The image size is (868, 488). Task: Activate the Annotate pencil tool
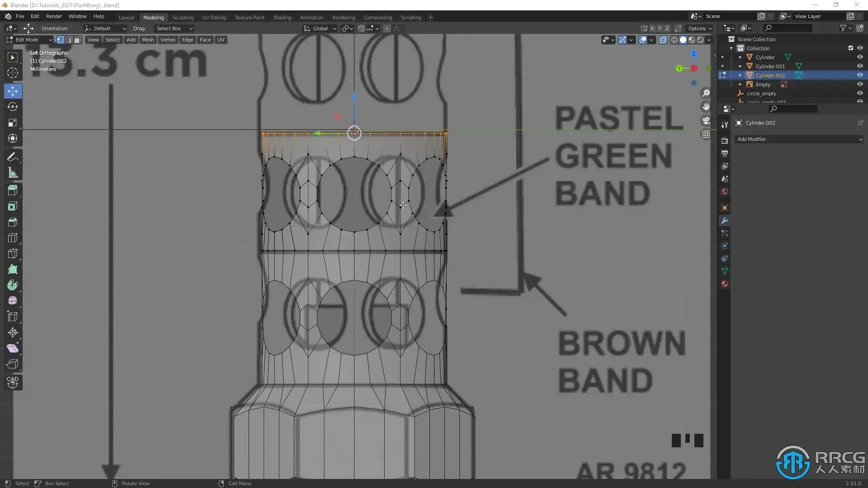(x=13, y=157)
